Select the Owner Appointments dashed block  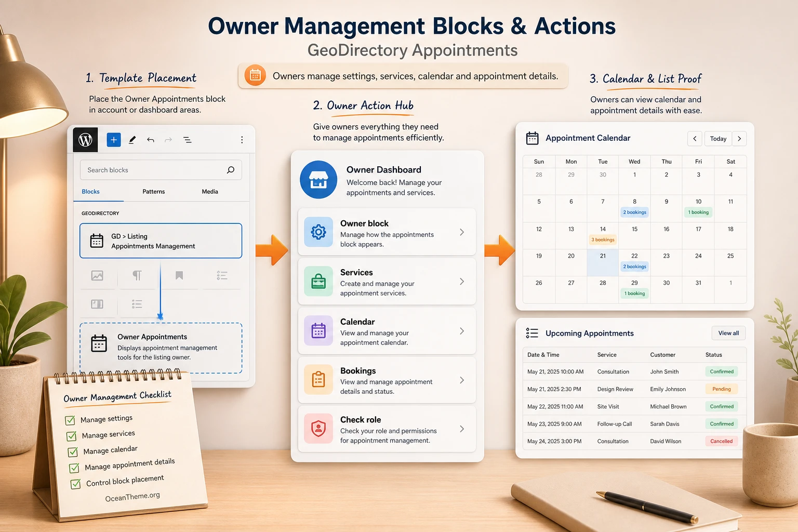coord(161,348)
